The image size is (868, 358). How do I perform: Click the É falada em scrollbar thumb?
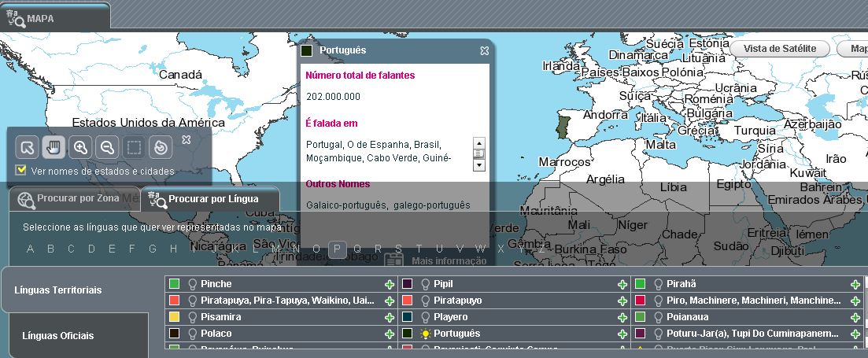pyautogui.click(x=479, y=153)
